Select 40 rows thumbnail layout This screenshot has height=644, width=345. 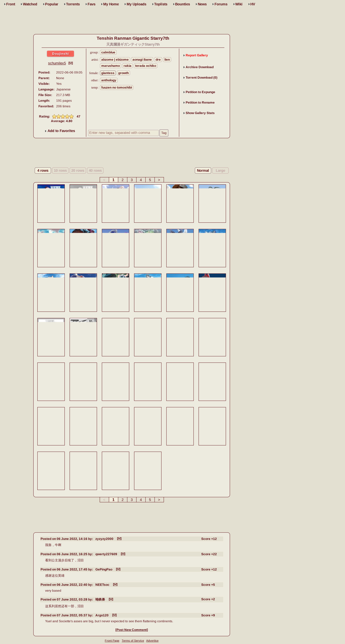click(x=95, y=170)
